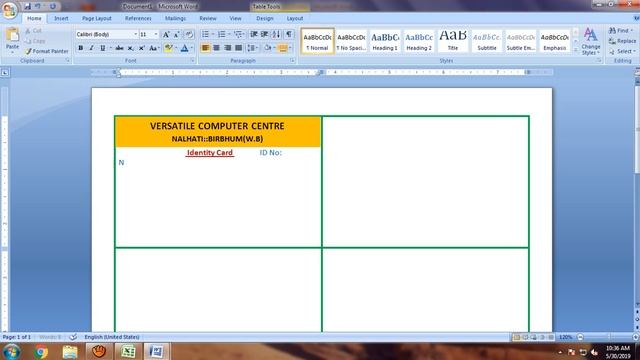The image size is (640, 360).
Task: Toggle Superscript formatting
Action: tap(142, 48)
